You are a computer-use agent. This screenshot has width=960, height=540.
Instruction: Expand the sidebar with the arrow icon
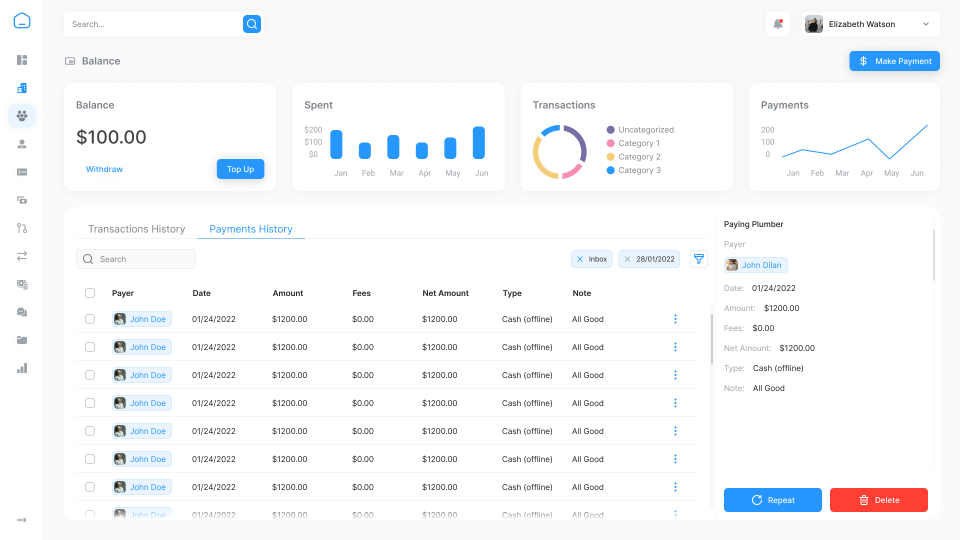[x=22, y=520]
